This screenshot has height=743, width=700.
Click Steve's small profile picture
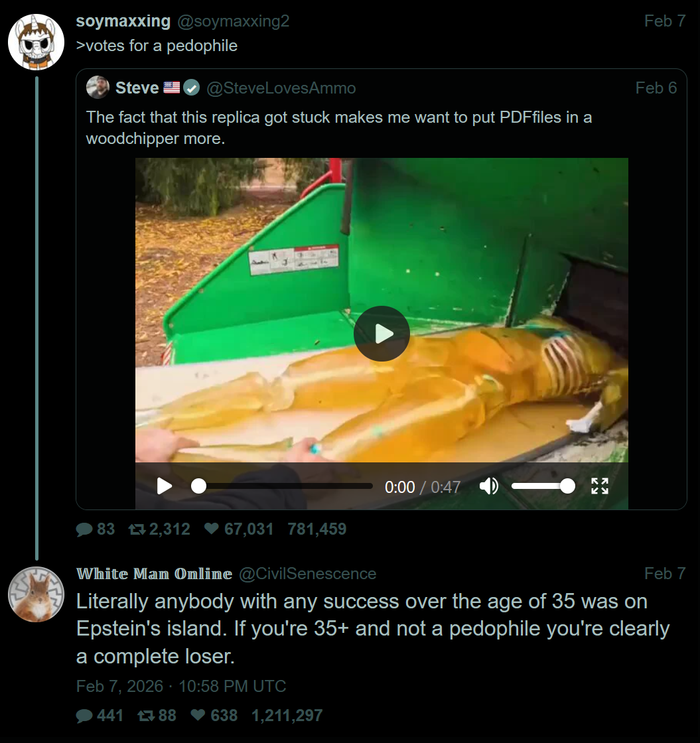pos(98,88)
